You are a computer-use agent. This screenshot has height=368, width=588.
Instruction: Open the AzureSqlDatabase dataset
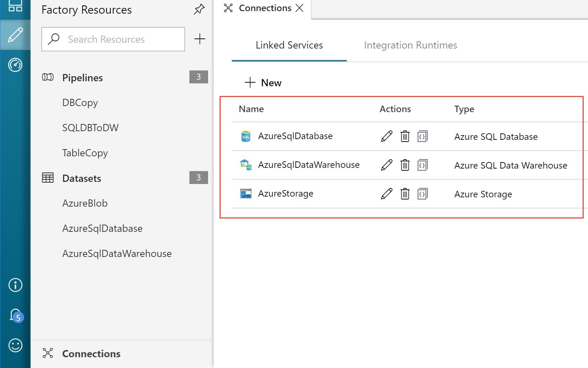pos(102,229)
